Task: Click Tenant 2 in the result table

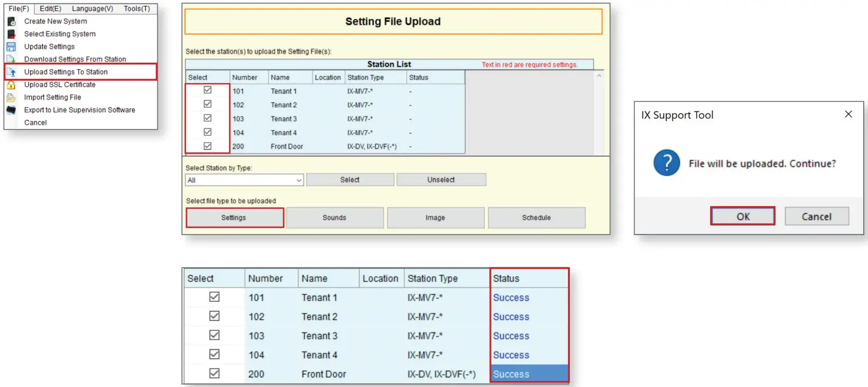Action: coord(319,316)
